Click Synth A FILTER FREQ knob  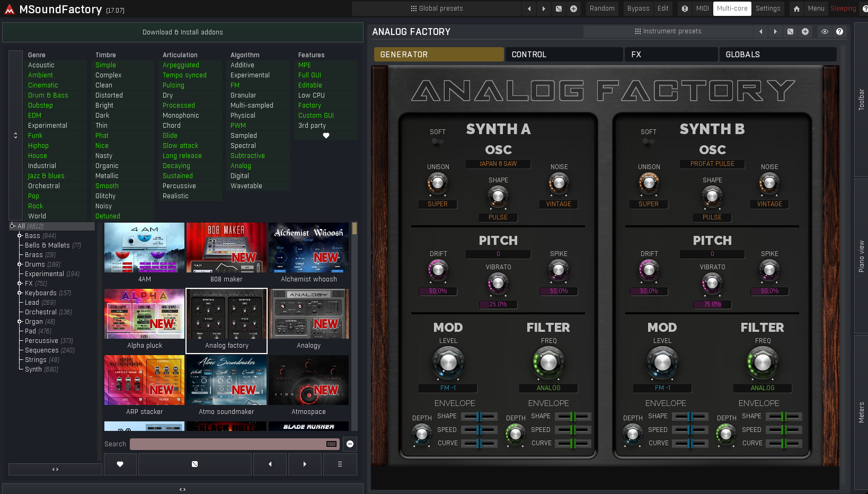pyautogui.click(x=548, y=363)
